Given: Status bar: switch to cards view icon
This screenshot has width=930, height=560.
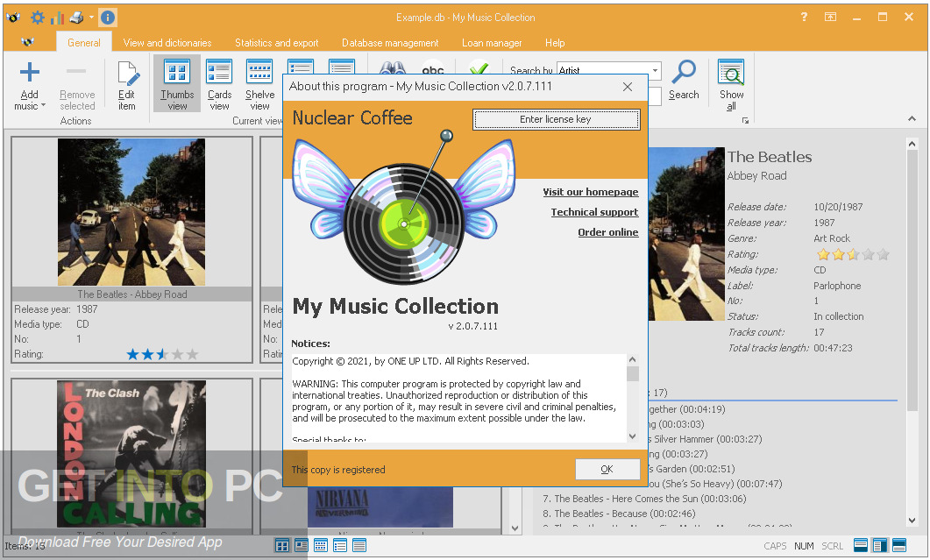Looking at the screenshot, I should coord(302,546).
